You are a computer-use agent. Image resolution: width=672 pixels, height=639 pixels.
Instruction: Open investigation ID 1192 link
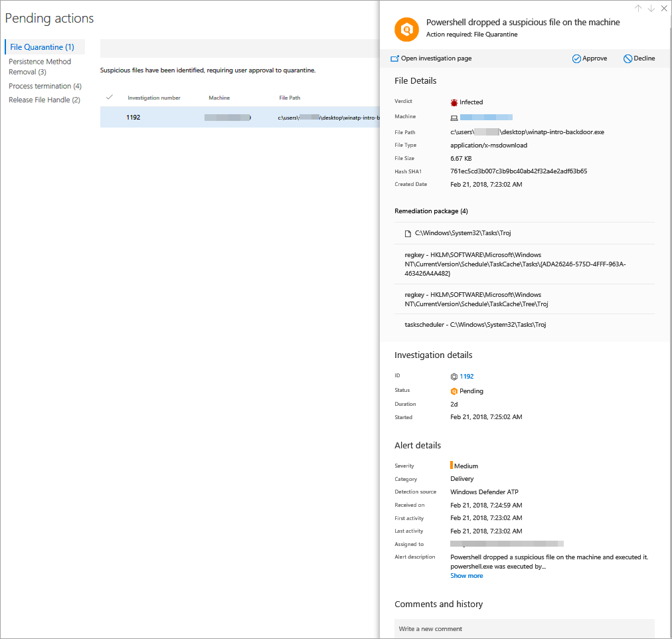pos(466,377)
